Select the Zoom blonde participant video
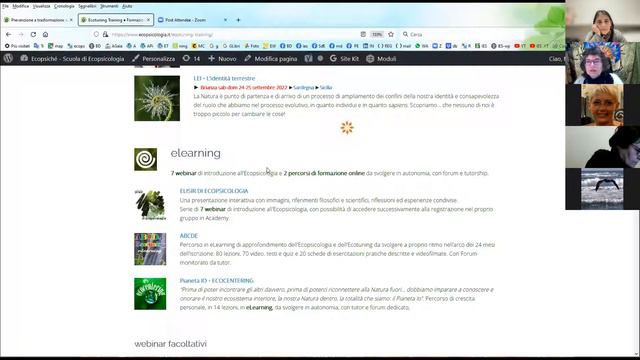640x360 pixels. (x=602, y=105)
